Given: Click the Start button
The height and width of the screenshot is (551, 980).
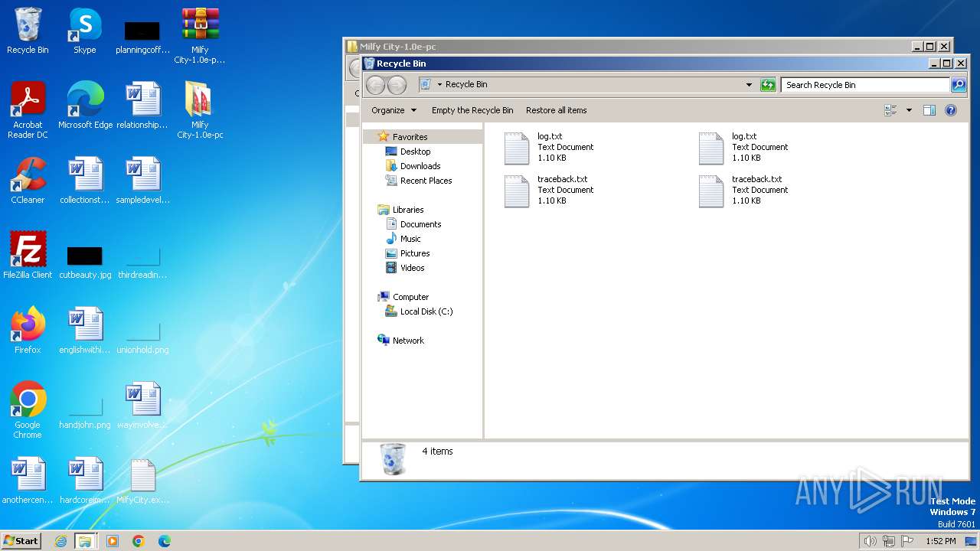Looking at the screenshot, I should pyautogui.click(x=21, y=540).
